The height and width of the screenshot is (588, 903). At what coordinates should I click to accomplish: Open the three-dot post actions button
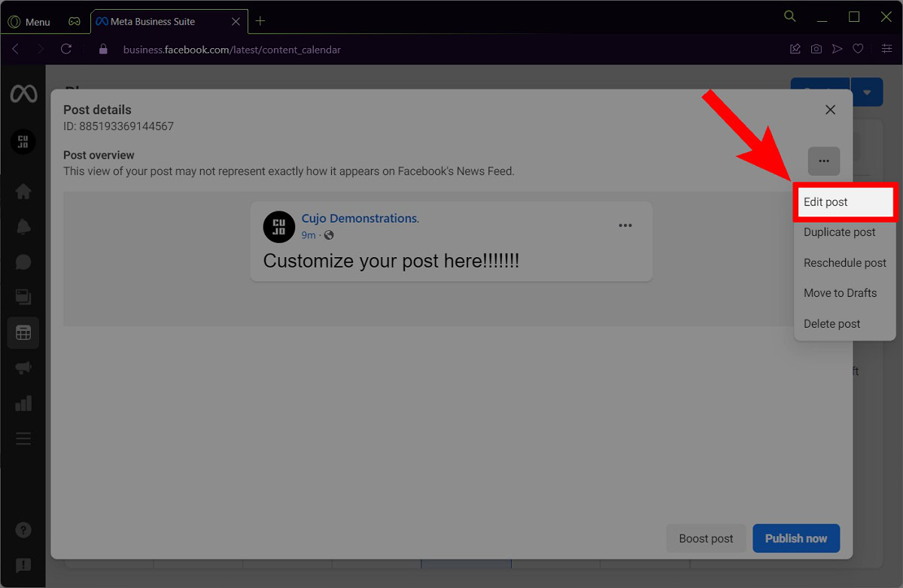(824, 161)
